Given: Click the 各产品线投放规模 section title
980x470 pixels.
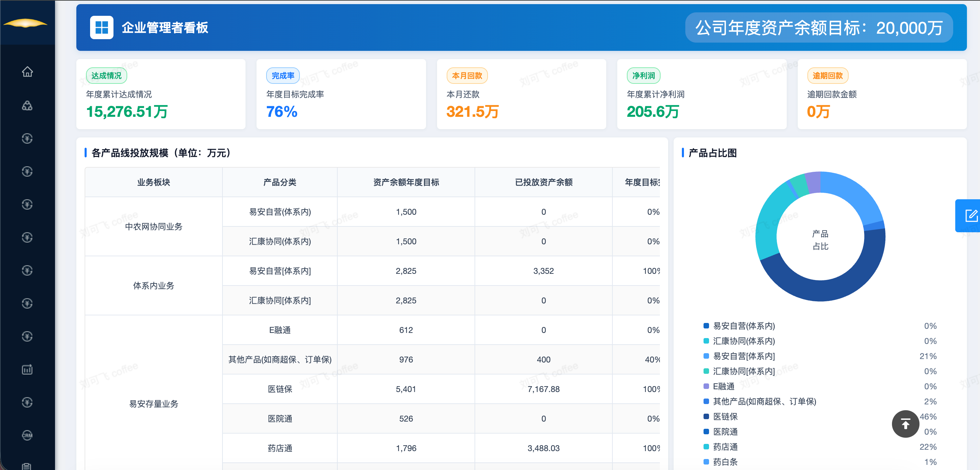Looking at the screenshot, I should click(161, 153).
